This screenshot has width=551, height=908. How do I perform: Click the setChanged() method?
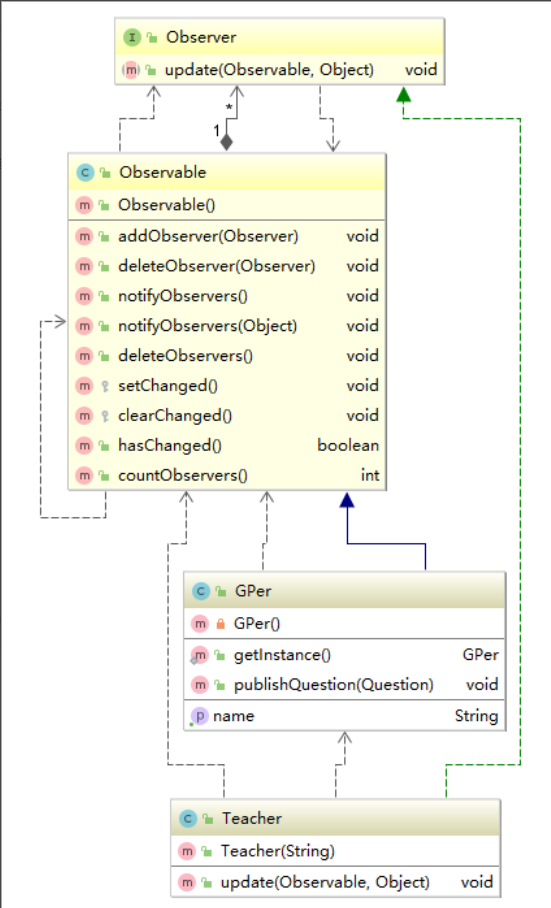[x=168, y=386]
